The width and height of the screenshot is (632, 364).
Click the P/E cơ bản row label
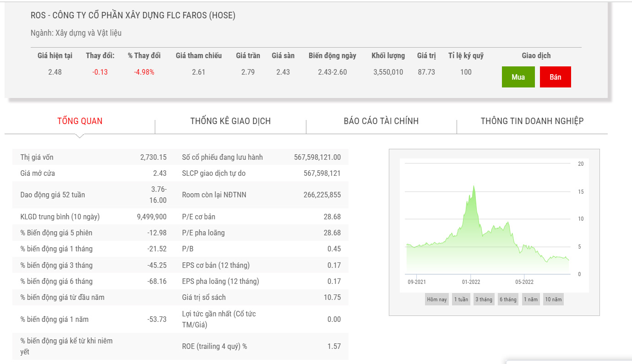click(x=198, y=217)
